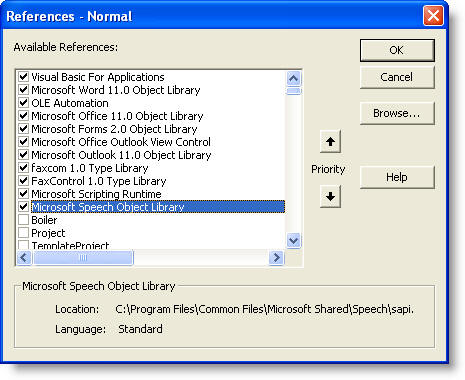Select Microsoft Word 11.0 Object Library entry

(x=116, y=90)
